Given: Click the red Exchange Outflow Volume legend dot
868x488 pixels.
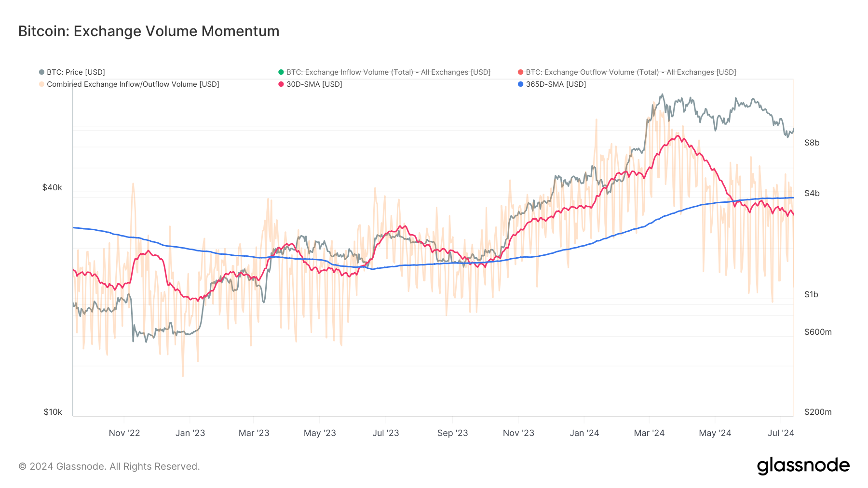Looking at the screenshot, I should click(520, 72).
